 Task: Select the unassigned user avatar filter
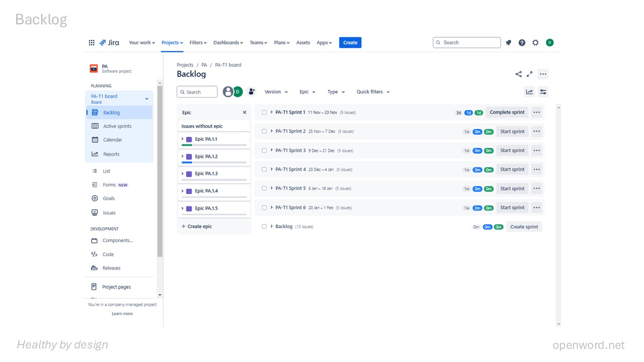pyautogui.click(x=228, y=92)
